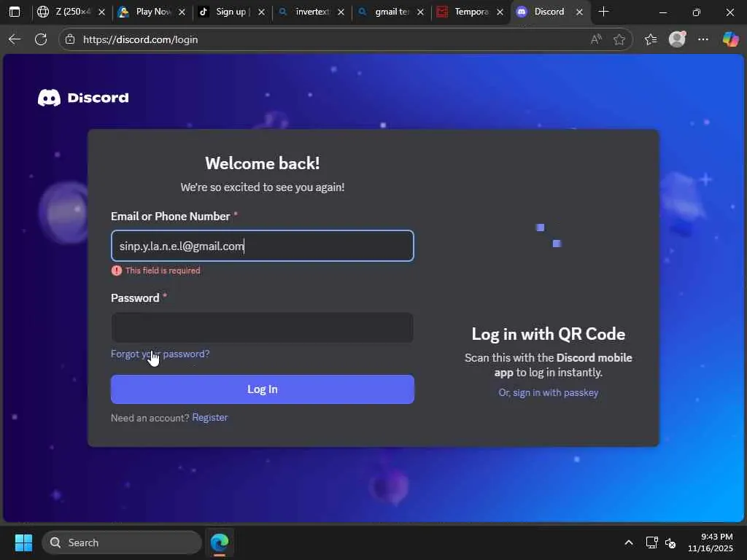747x560 pixels.
Task: Close the TikTok Sign up tab
Action: pos(261,12)
